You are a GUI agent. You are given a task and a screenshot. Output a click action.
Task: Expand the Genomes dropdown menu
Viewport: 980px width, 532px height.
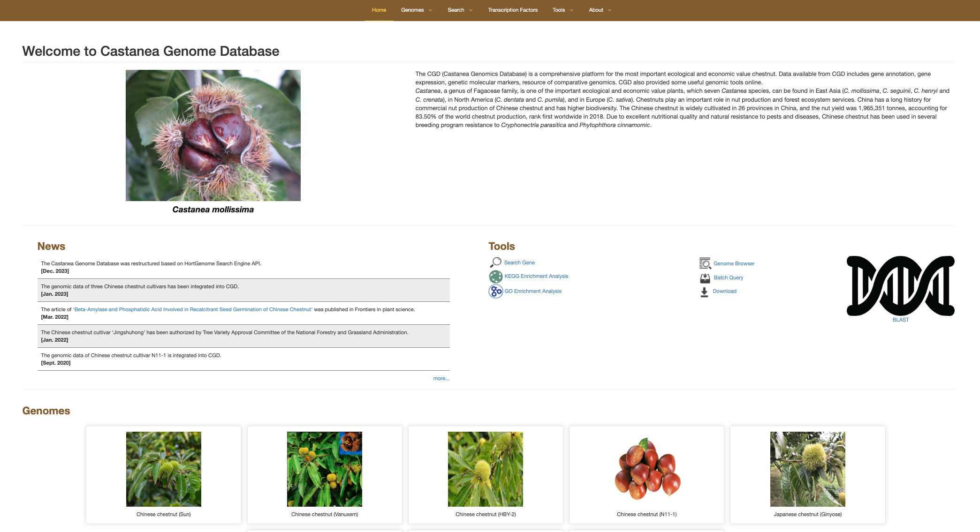pos(417,10)
